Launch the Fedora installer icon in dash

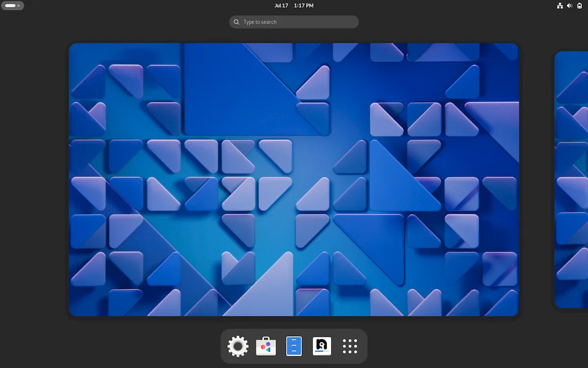click(322, 346)
